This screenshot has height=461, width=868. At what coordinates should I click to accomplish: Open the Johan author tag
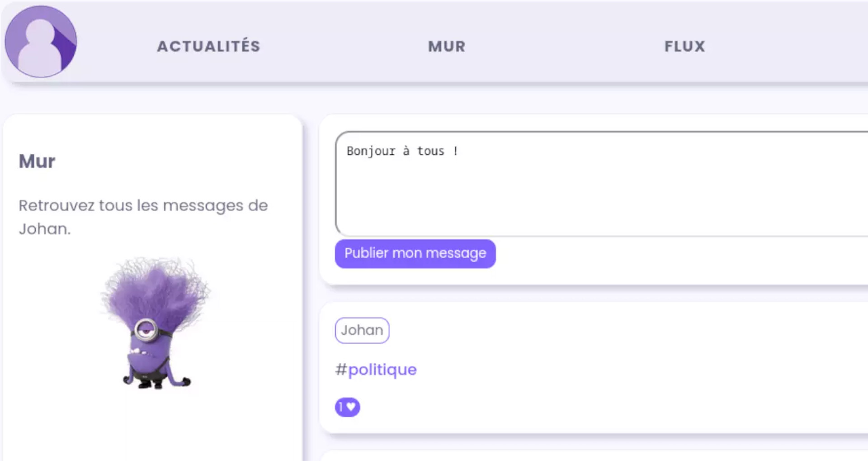pos(362,330)
